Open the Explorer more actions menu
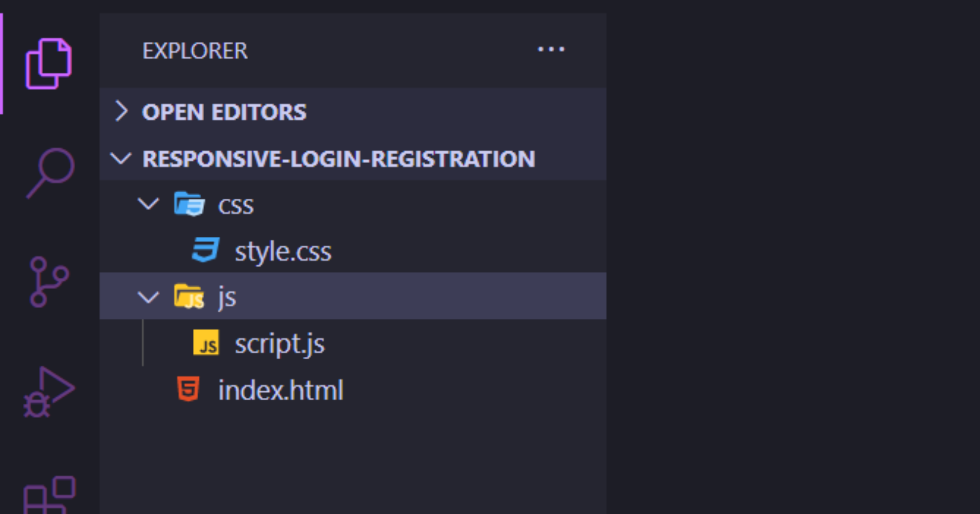The width and height of the screenshot is (980, 514). click(551, 49)
